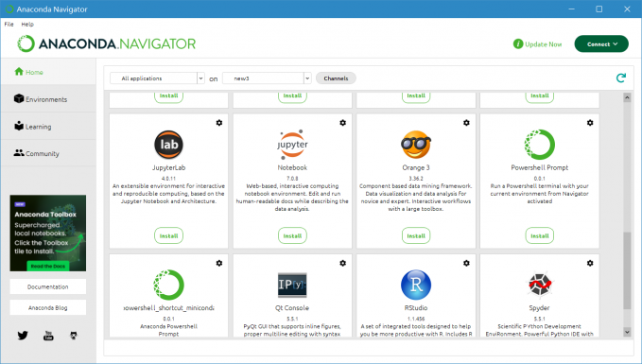This screenshot has width=642, height=364.
Task: Click the Anaconda Navigator logo
Action: tap(107, 43)
